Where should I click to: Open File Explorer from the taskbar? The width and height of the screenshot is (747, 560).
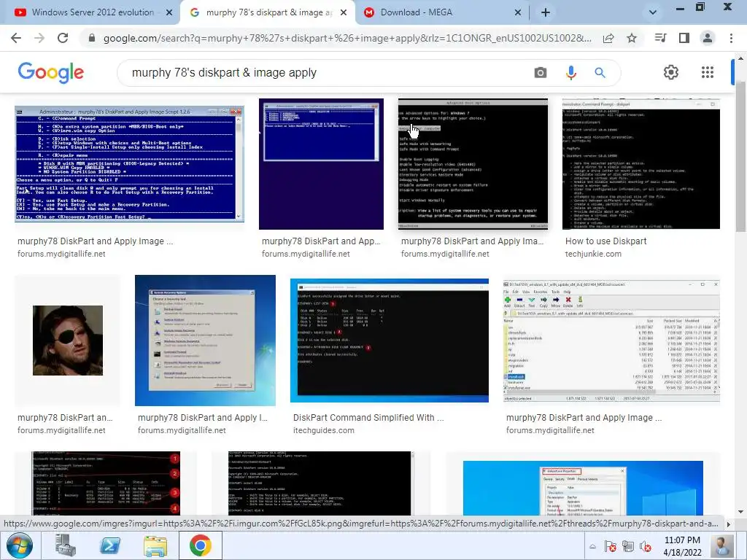coord(155,545)
